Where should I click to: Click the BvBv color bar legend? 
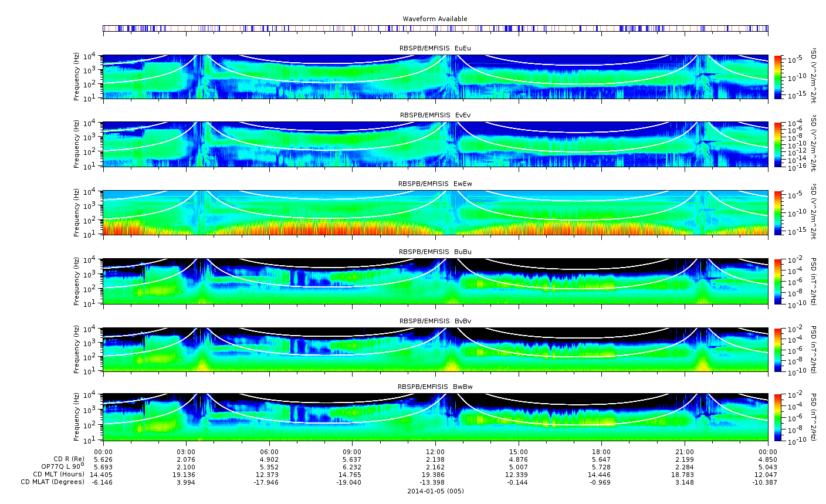click(778, 350)
